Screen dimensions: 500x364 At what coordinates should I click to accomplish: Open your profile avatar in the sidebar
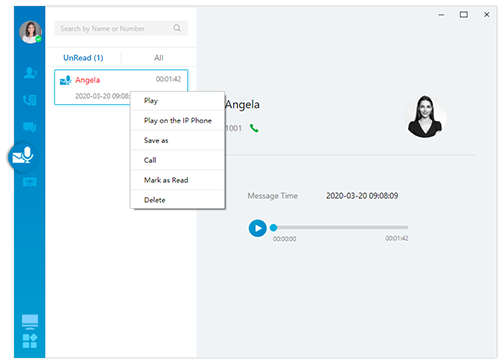click(30, 32)
